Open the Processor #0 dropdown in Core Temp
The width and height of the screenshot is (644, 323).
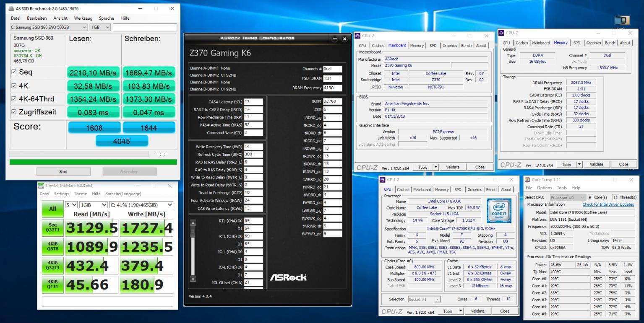pyautogui.click(x=567, y=197)
